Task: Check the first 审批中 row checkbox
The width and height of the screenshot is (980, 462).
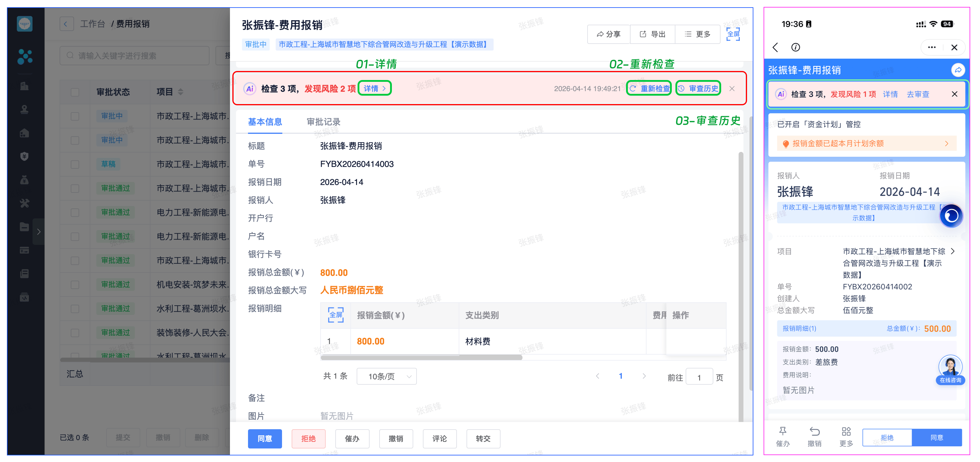Action: tap(75, 116)
